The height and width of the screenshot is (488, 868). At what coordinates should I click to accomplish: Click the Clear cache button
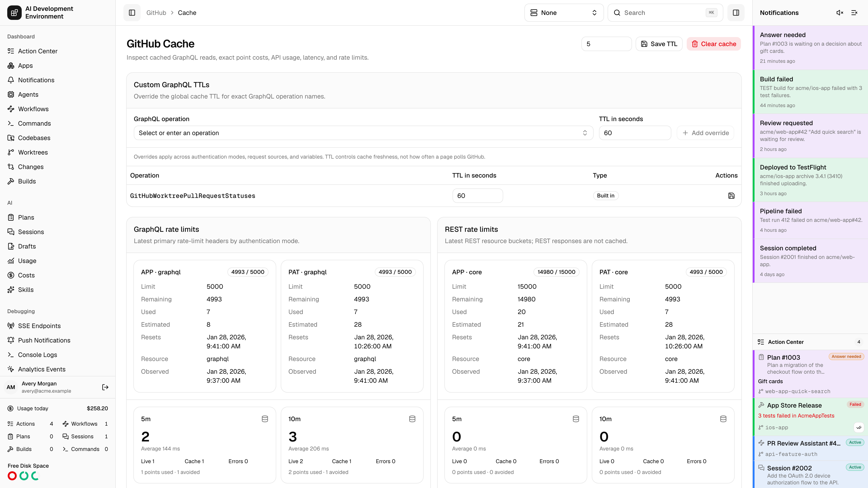coord(714,44)
